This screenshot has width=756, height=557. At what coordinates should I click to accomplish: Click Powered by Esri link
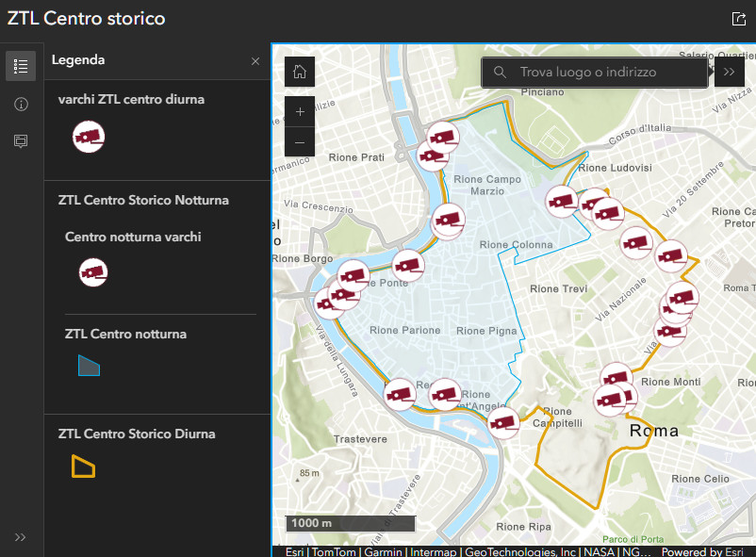(x=702, y=551)
